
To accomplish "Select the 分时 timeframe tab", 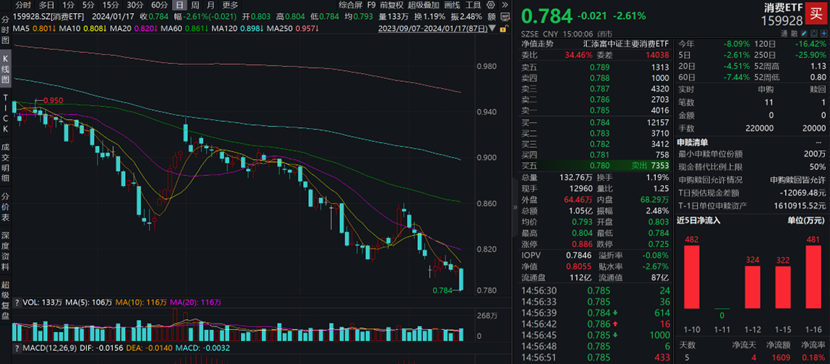I will click(22, 5).
